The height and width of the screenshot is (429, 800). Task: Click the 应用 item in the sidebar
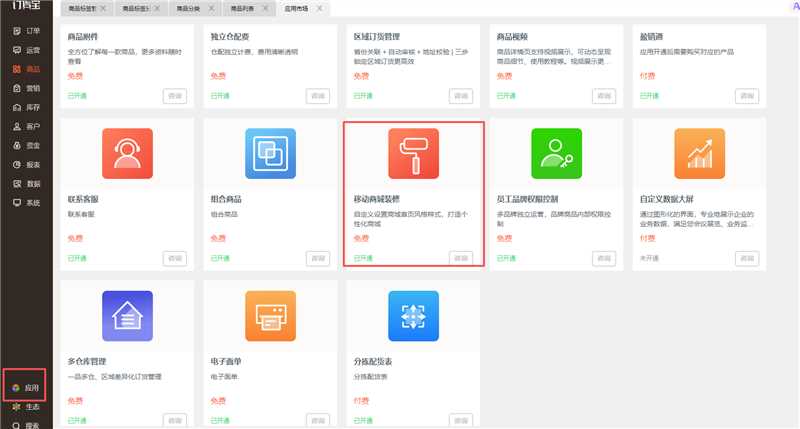point(24,388)
